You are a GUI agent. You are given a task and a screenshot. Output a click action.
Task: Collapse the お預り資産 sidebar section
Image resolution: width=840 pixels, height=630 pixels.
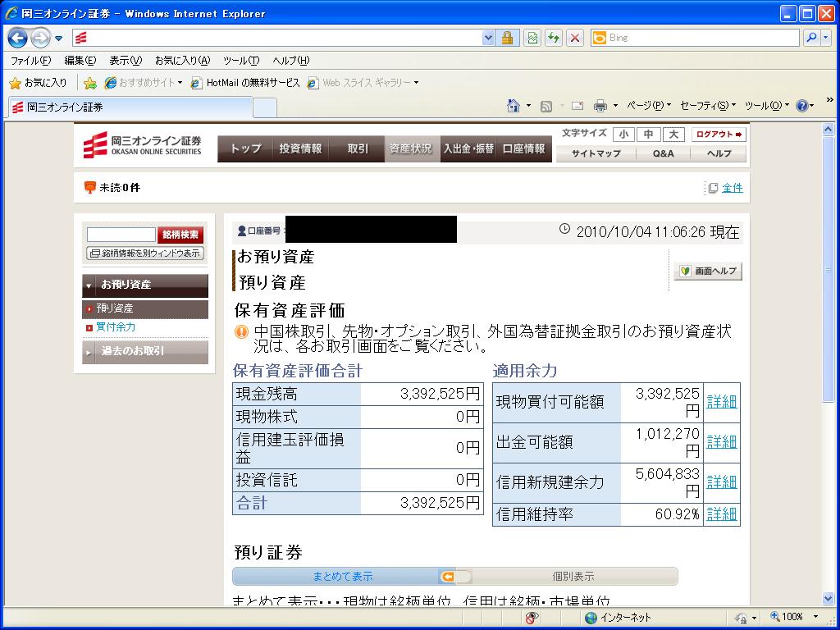(144, 285)
